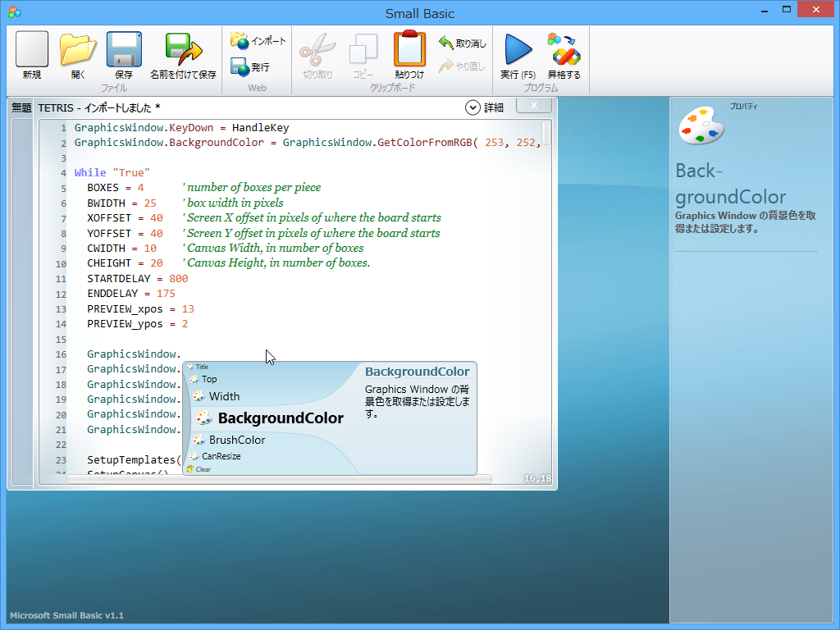
Task: Click the palette icon in the properties panel
Action: (x=701, y=126)
